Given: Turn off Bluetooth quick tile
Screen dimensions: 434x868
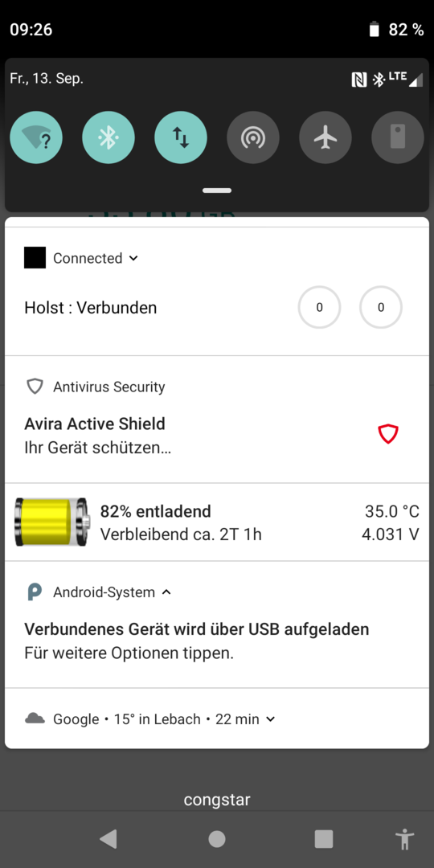Looking at the screenshot, I should coord(108,137).
